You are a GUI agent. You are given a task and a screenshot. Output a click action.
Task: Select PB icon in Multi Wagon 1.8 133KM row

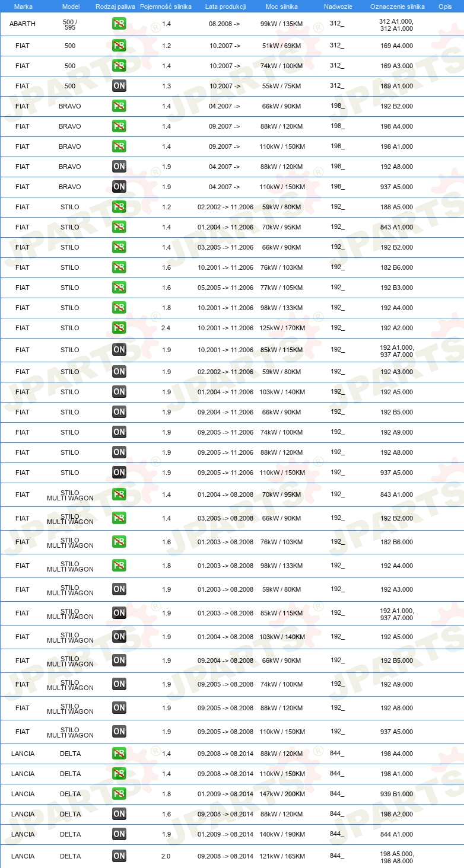point(119,566)
